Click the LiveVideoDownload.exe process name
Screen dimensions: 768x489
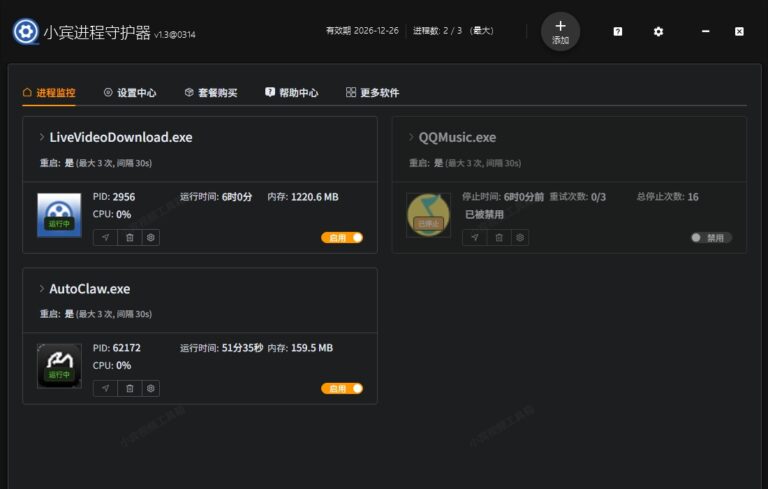[121, 137]
